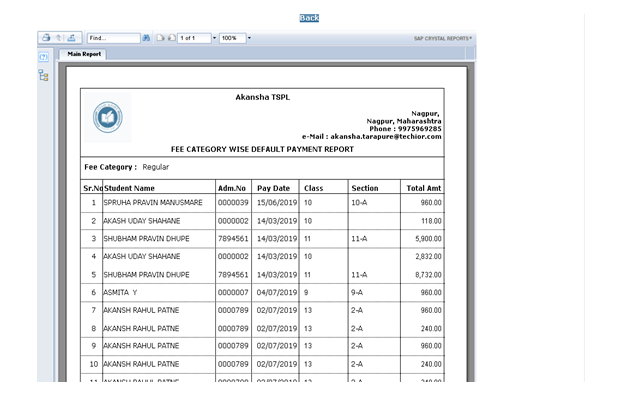Click pay date 15/06/2019

point(276,202)
